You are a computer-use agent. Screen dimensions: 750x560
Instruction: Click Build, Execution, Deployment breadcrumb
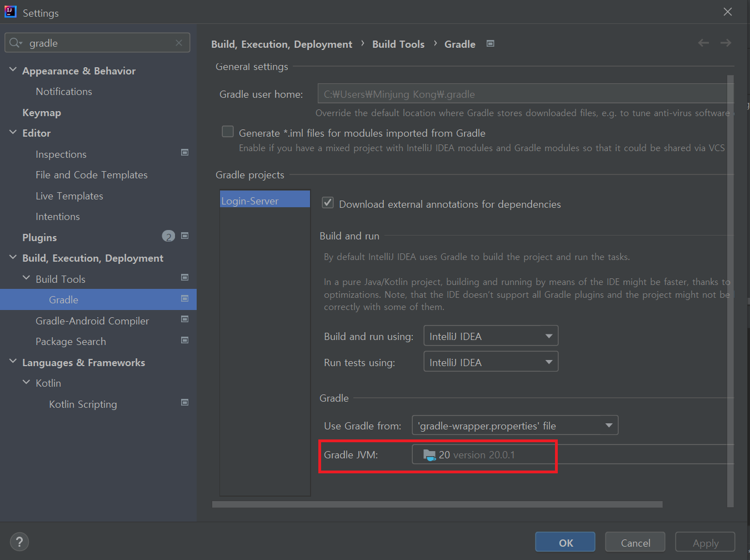(282, 44)
